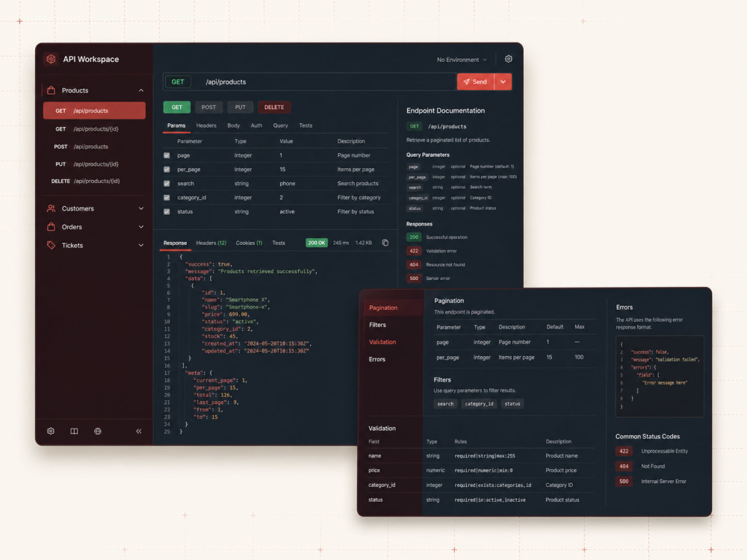747x560 pixels.
Task: Select DELETE /api/products/{id} sidebar endpoint
Action: [94, 181]
